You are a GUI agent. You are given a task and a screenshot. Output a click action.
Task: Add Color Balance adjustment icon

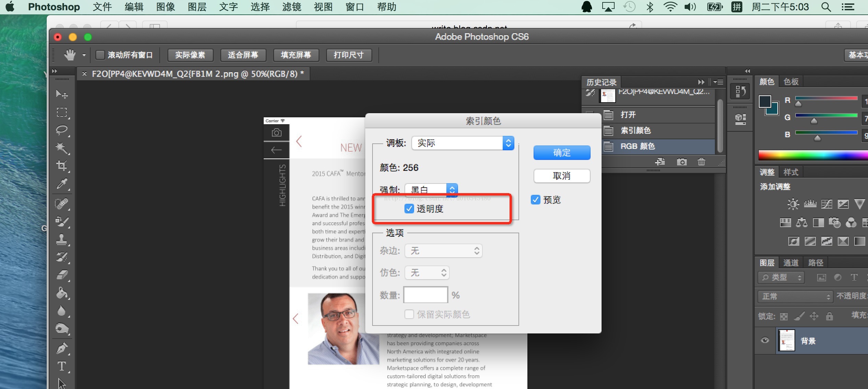pos(802,223)
